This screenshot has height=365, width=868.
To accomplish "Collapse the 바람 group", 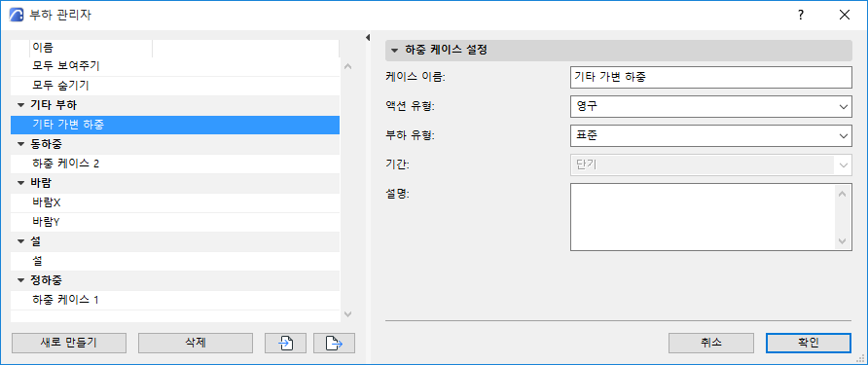I will [21, 183].
